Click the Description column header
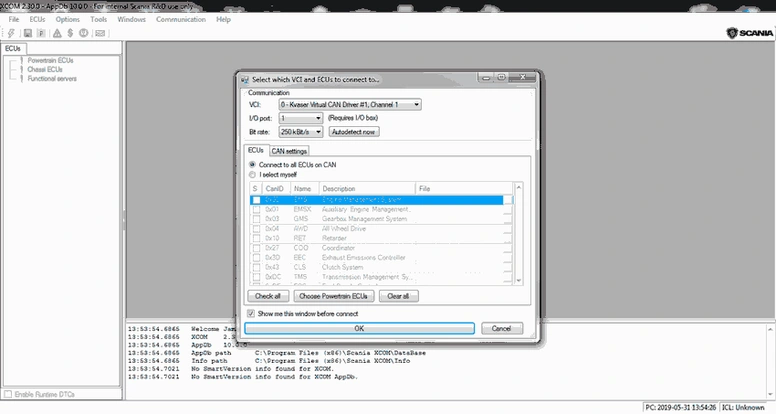Image resolution: width=776 pixels, height=414 pixels. (366, 188)
